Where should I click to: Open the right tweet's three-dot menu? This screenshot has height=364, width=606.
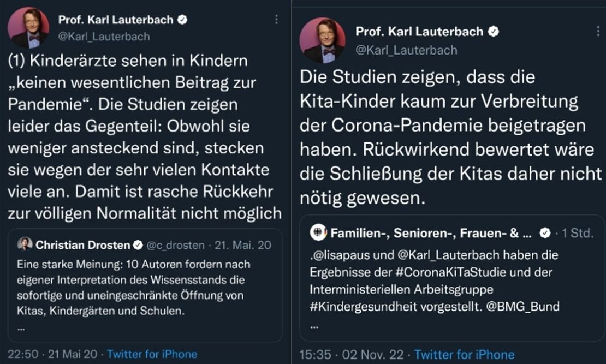598,31
